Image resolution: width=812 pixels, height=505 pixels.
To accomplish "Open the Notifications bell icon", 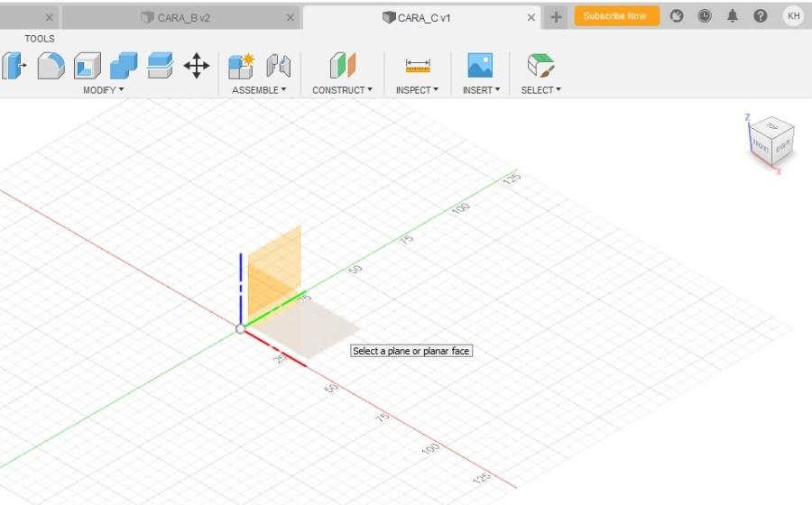I will coord(733,16).
